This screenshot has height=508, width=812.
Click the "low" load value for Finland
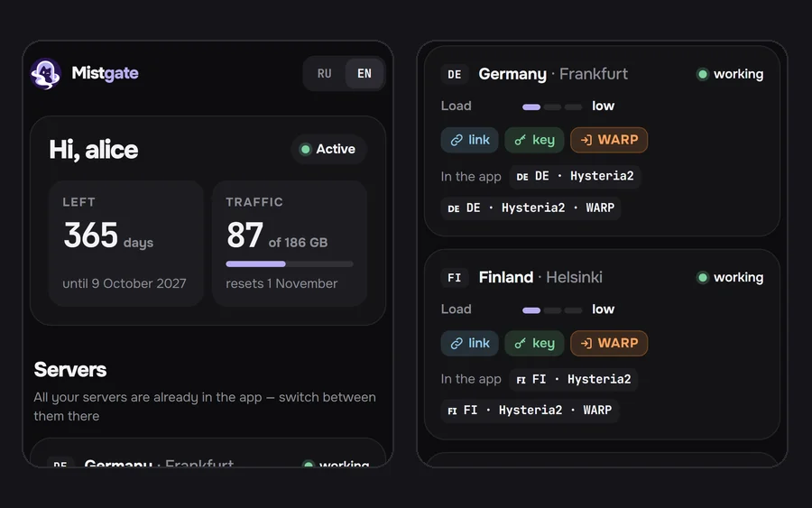tap(603, 309)
